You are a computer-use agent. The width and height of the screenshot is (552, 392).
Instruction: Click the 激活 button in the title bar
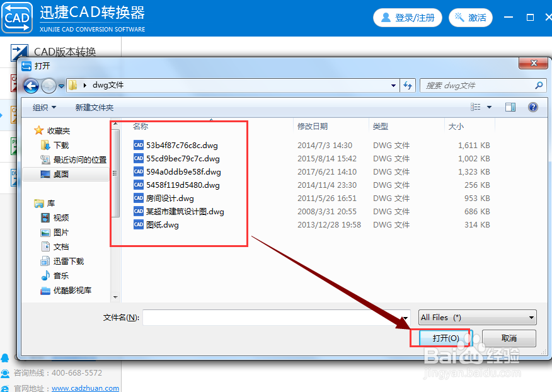point(470,17)
